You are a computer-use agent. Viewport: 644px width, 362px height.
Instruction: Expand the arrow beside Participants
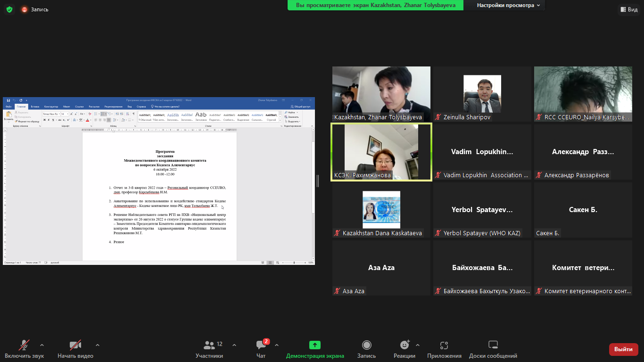point(234,345)
